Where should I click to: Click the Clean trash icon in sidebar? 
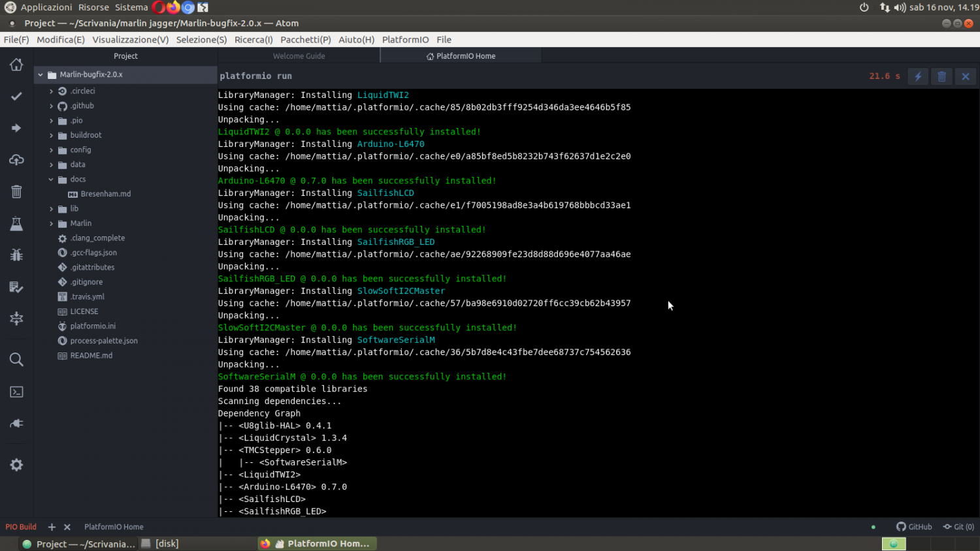[16, 191]
